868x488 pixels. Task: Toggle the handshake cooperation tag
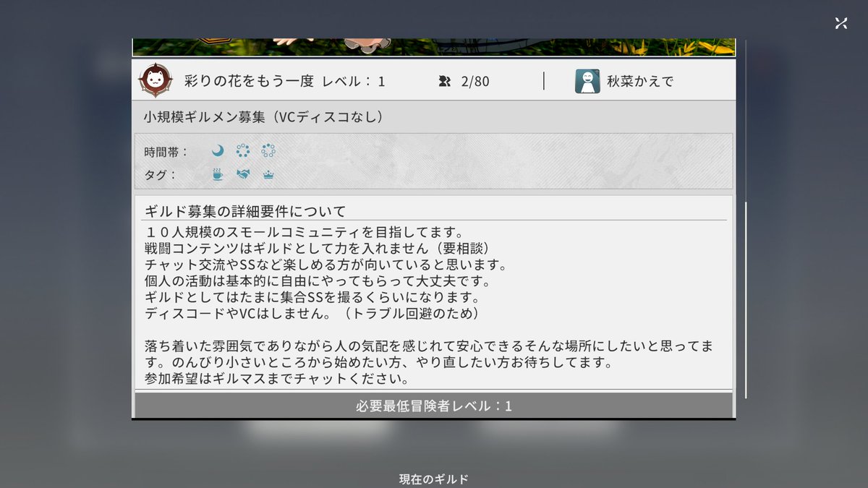click(x=242, y=174)
